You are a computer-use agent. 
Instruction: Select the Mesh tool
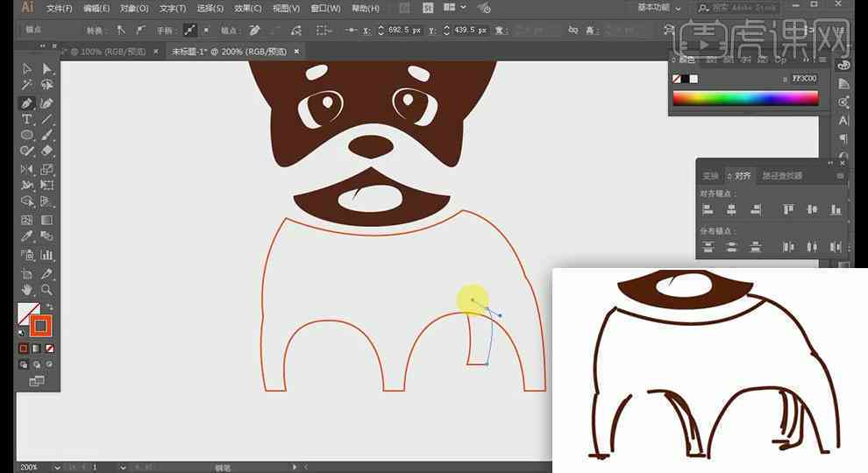pos(26,220)
